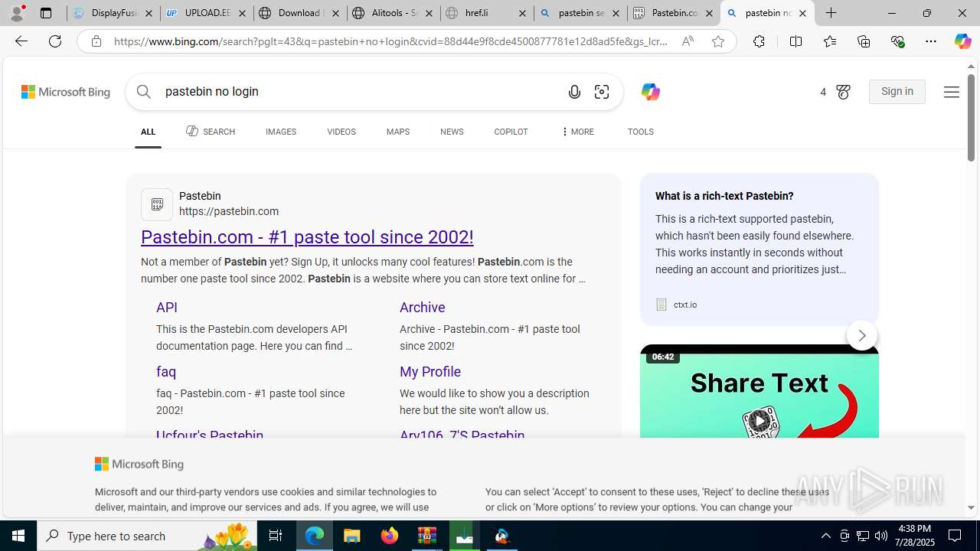Click the Sign in button
The width and height of the screenshot is (980, 551).
(x=897, y=92)
